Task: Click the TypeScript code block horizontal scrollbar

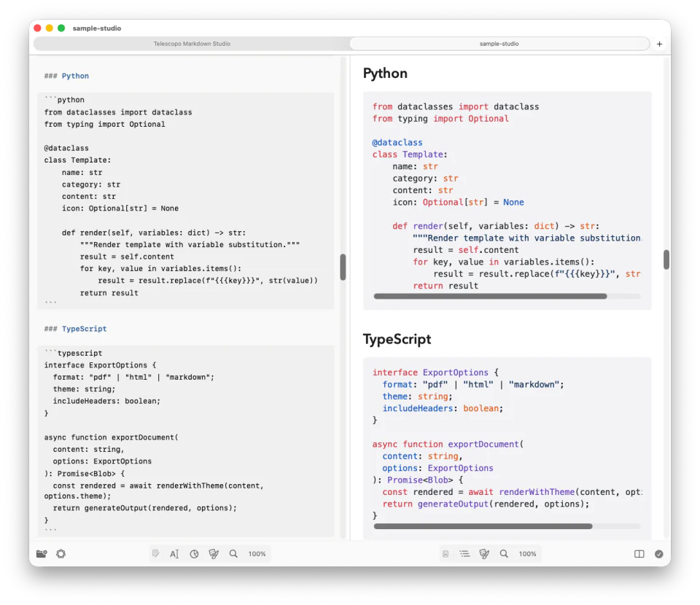Action: pyautogui.click(x=483, y=526)
